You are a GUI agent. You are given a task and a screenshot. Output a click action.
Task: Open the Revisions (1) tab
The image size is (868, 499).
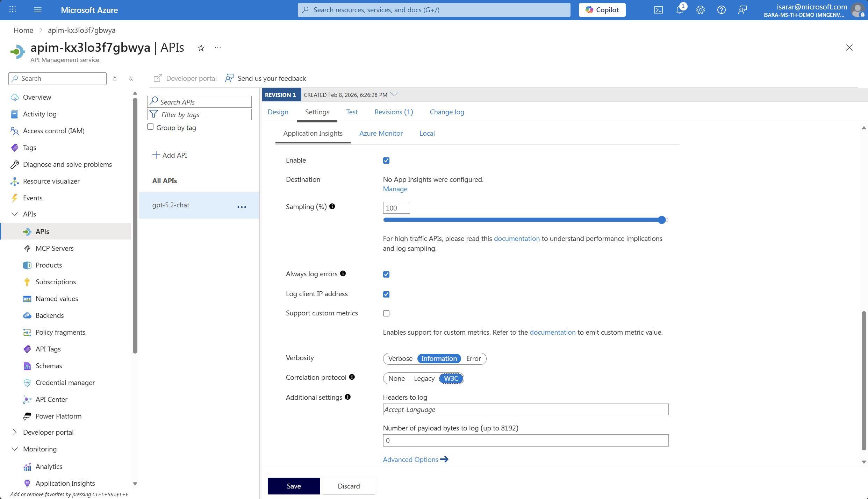[x=394, y=112]
